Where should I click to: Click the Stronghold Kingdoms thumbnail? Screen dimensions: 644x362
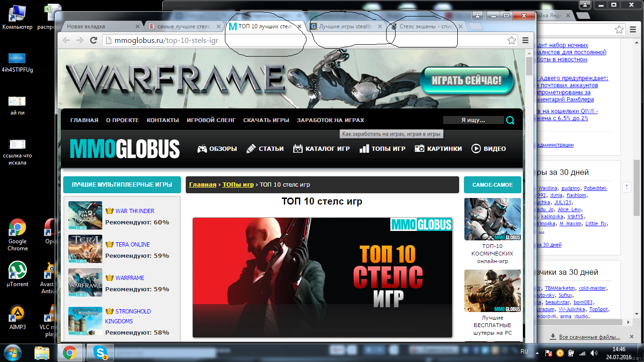(x=85, y=321)
